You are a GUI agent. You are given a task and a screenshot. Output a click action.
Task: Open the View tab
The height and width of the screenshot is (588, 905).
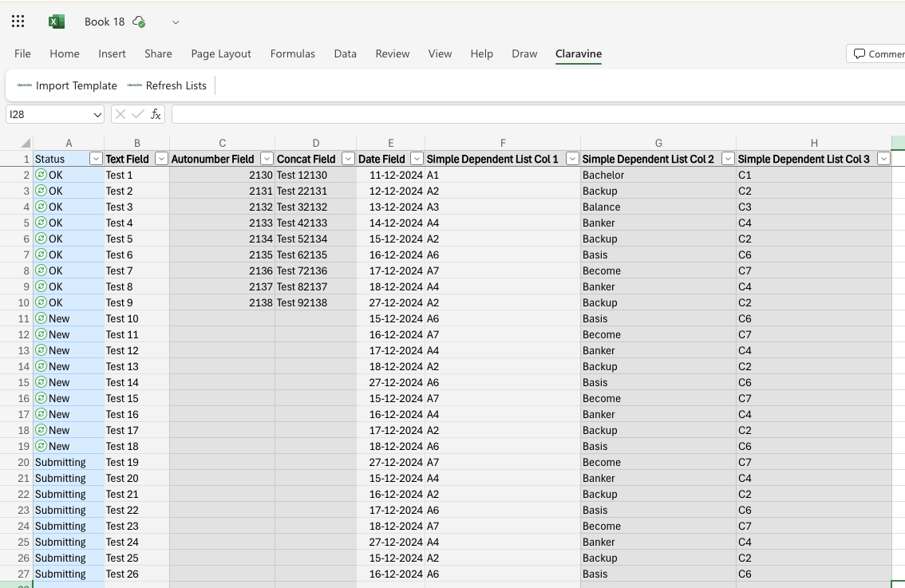pyautogui.click(x=440, y=53)
